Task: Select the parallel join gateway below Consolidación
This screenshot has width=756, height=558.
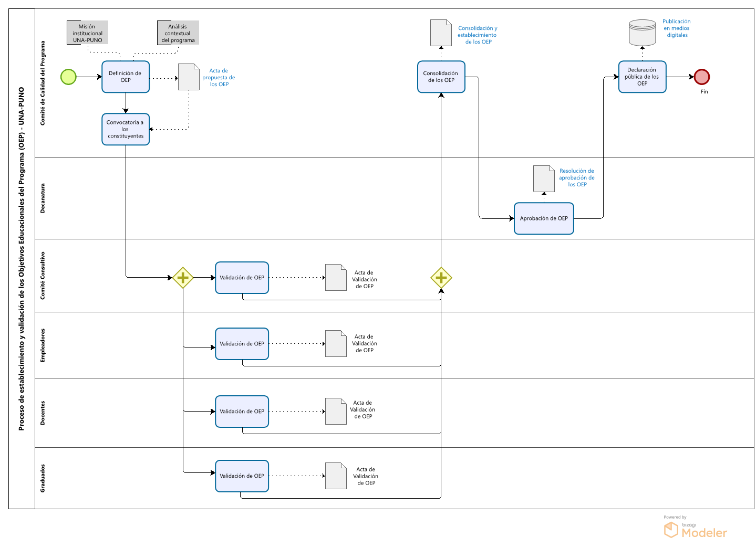Action: click(x=441, y=278)
